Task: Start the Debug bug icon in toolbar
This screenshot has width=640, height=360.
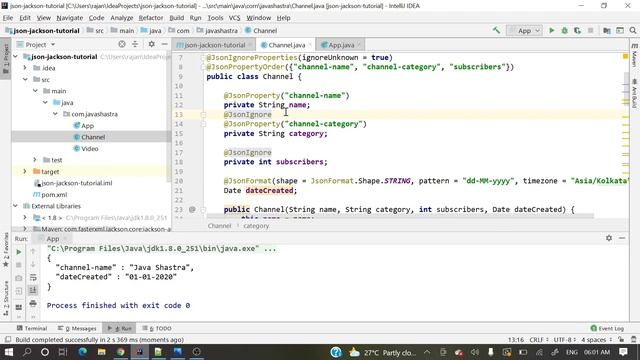Action: pos(564,30)
